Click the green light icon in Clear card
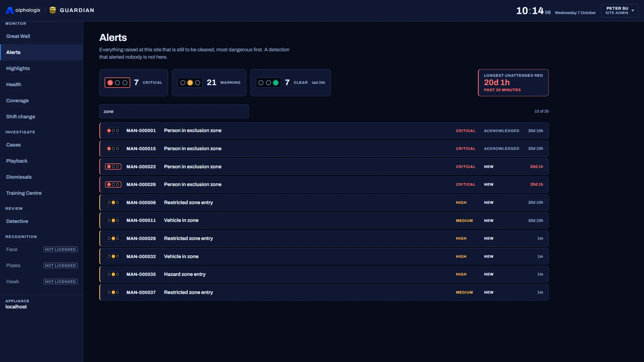The width and height of the screenshot is (644, 362). coord(268,82)
